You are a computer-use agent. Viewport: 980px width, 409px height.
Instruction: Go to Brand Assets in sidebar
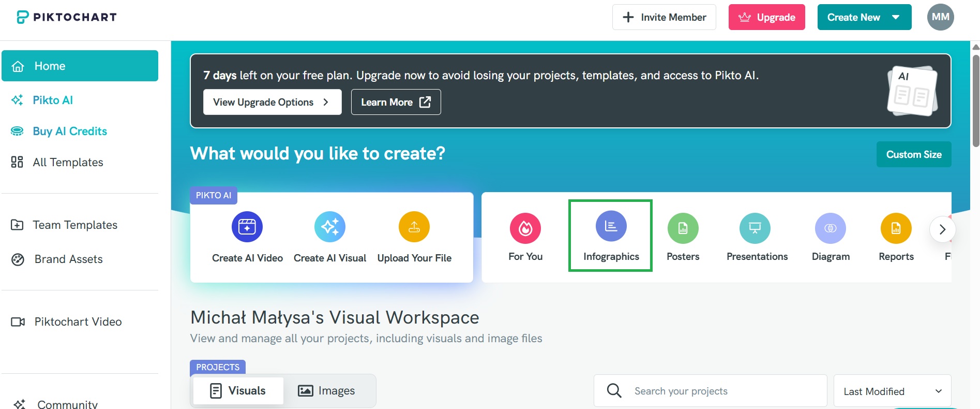(68, 259)
